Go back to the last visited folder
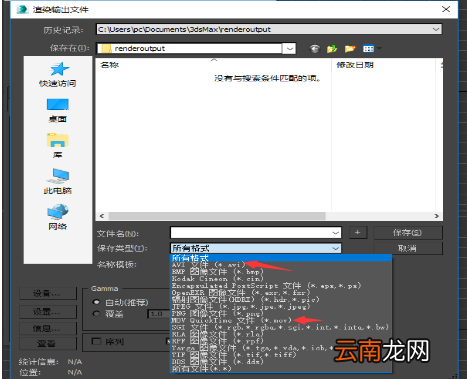The height and width of the screenshot is (379, 467). click(315, 49)
